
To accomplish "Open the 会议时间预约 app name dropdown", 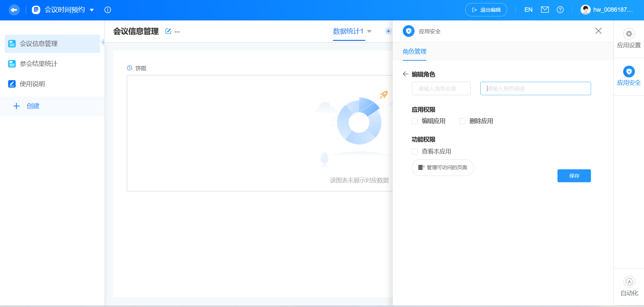I will pyautogui.click(x=92, y=10).
